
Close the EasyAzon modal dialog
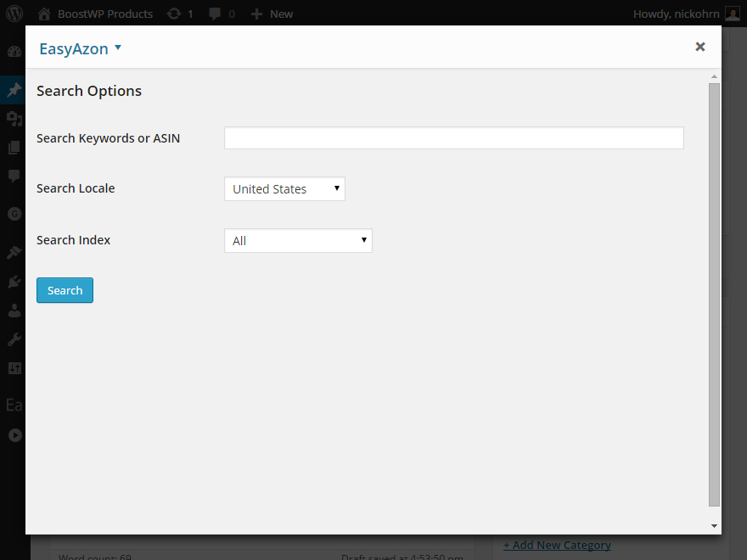(699, 47)
